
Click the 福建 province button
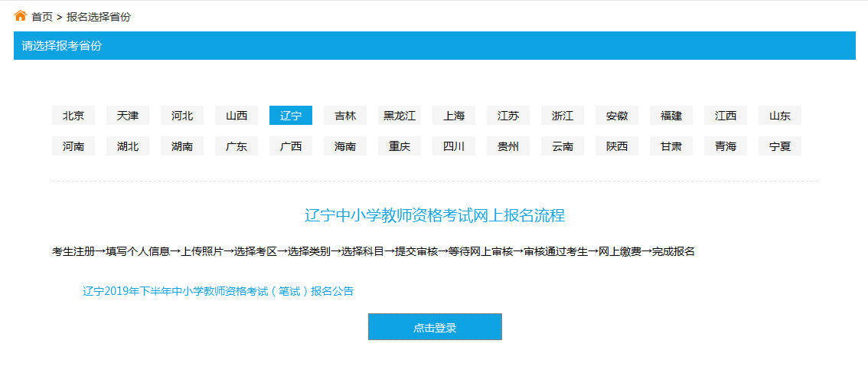click(x=671, y=115)
